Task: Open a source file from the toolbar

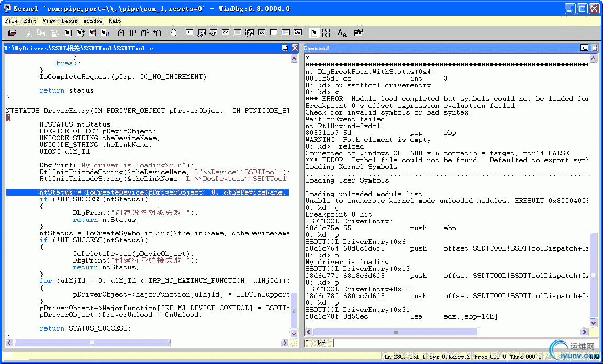Action: click(x=13, y=32)
